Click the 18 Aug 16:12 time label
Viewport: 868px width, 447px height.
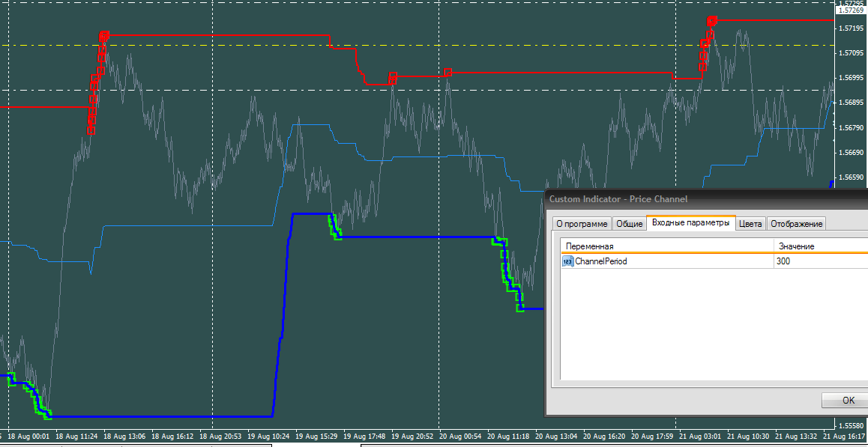[172, 436]
